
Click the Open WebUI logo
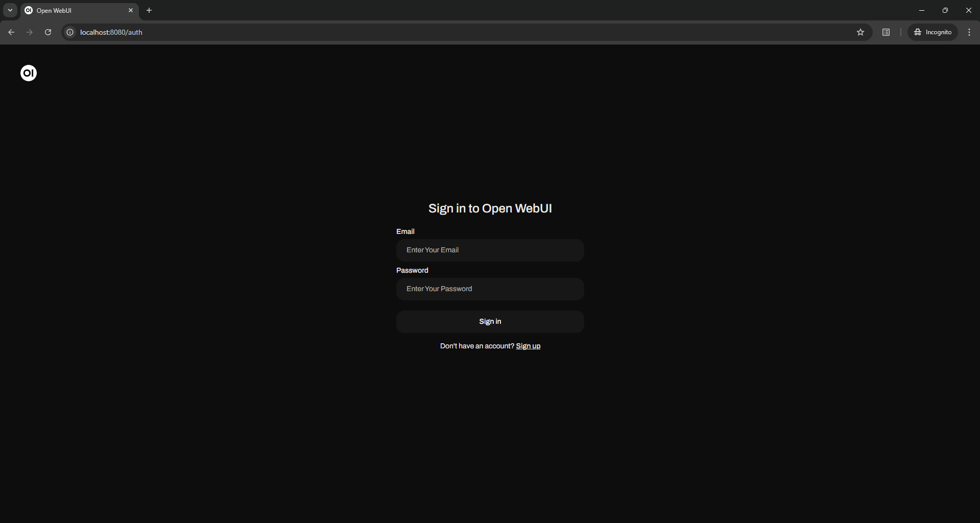(x=29, y=73)
